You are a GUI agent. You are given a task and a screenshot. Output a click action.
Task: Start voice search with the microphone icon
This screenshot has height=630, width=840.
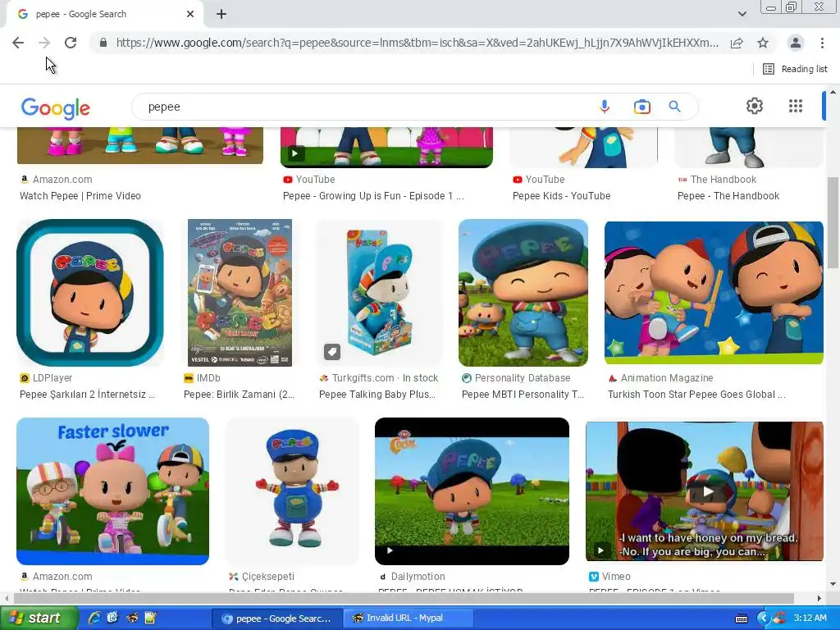click(x=605, y=107)
